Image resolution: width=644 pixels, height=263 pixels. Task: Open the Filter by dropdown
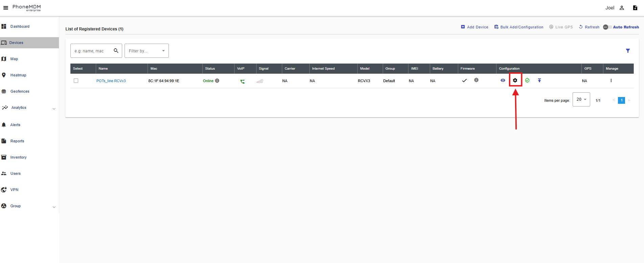[x=147, y=51]
